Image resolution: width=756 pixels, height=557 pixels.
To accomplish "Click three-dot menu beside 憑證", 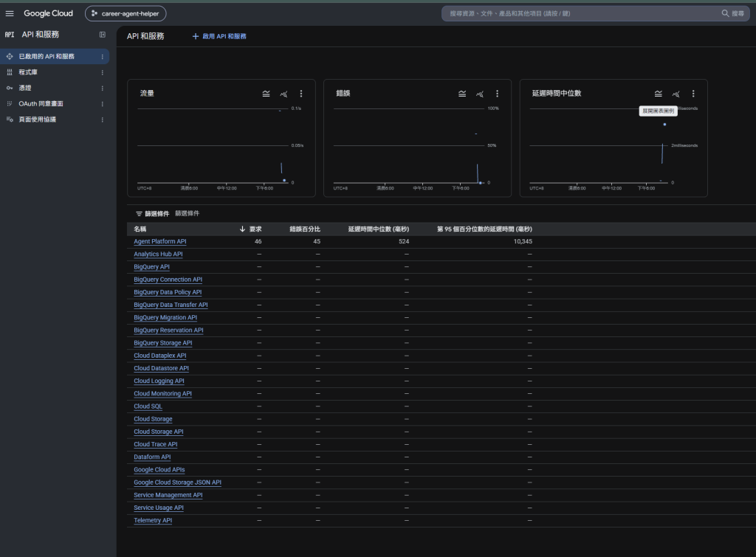I will [102, 89].
